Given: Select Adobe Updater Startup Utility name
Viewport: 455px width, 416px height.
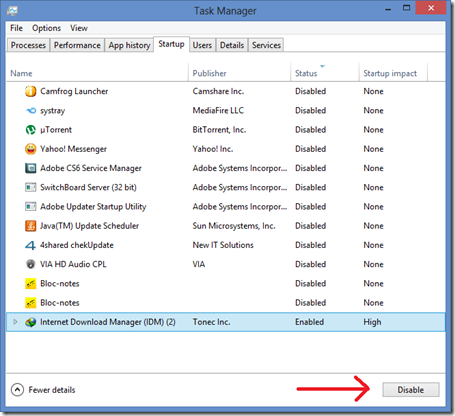Looking at the screenshot, I should click(93, 207).
